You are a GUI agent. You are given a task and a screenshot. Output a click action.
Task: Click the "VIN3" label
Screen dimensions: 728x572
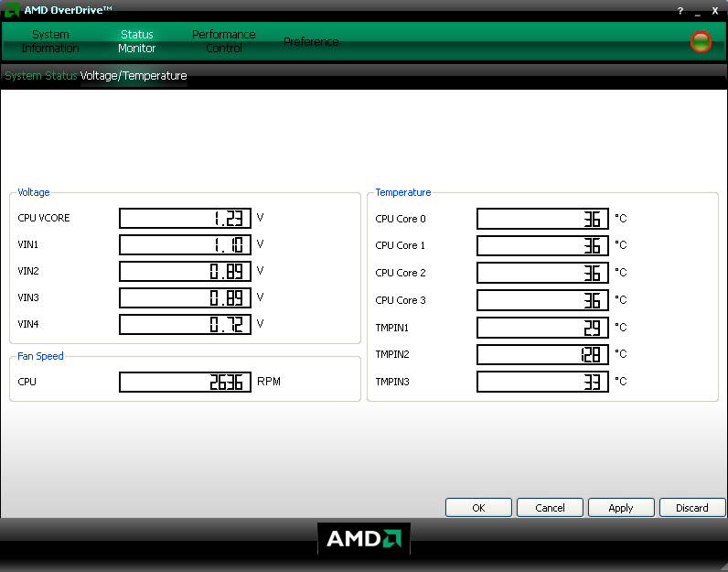28,297
